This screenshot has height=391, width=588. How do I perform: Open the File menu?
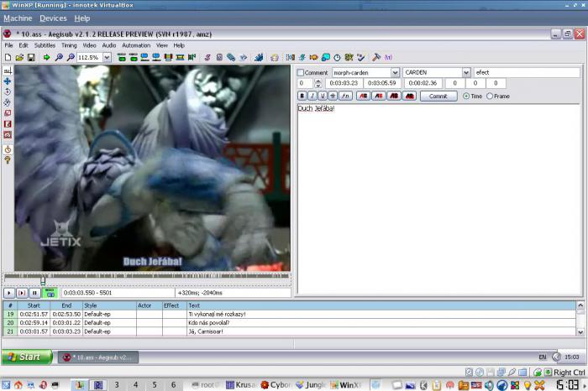click(9, 45)
